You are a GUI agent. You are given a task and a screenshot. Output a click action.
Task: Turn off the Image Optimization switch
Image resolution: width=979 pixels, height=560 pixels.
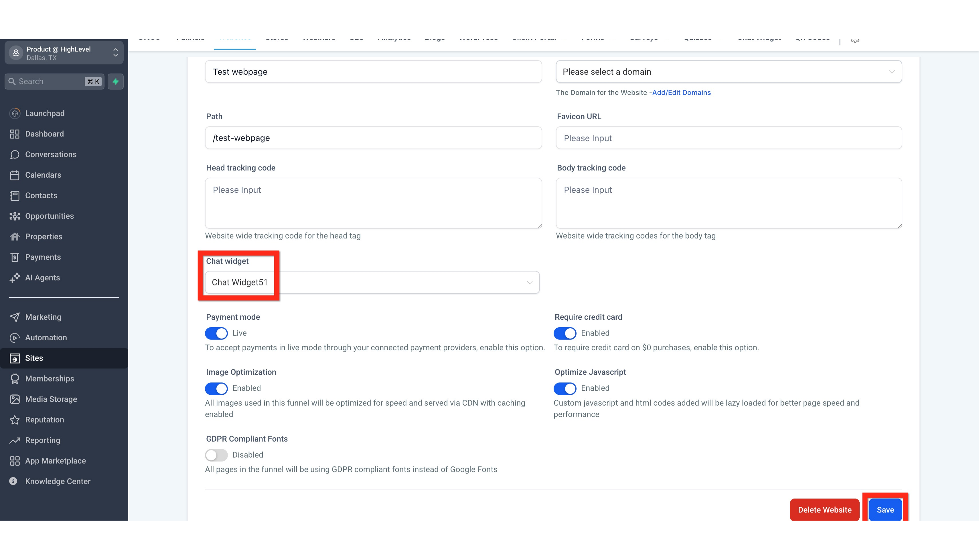(x=216, y=388)
